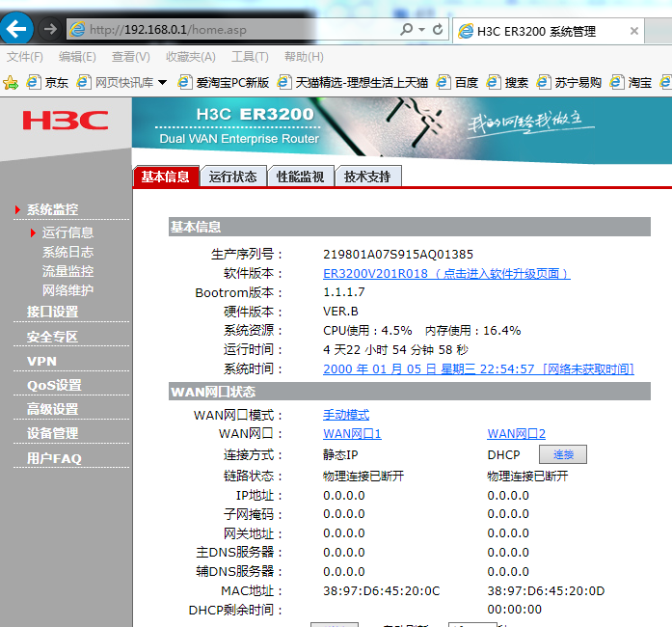Open the 爱淘宝PC新版 bookmark

coord(224,82)
